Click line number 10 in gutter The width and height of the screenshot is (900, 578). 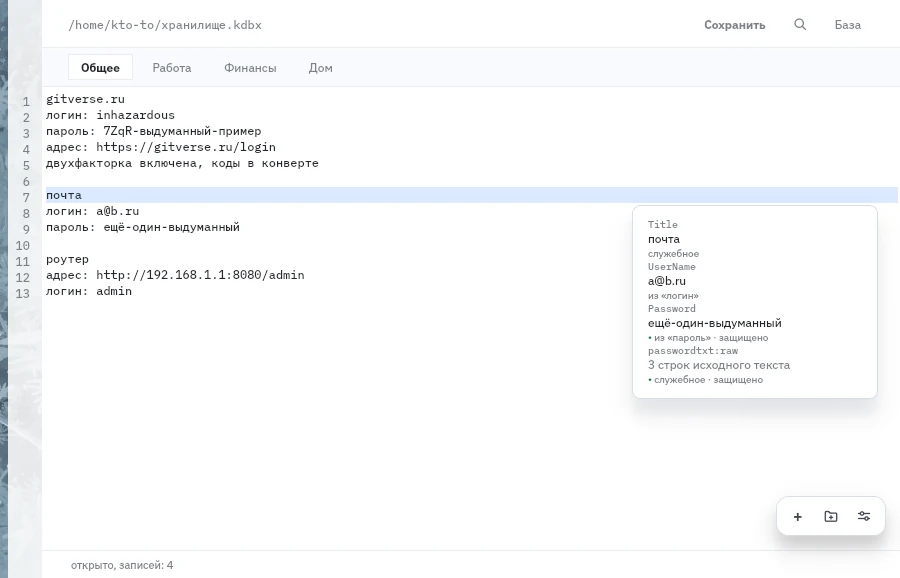click(x=22, y=246)
